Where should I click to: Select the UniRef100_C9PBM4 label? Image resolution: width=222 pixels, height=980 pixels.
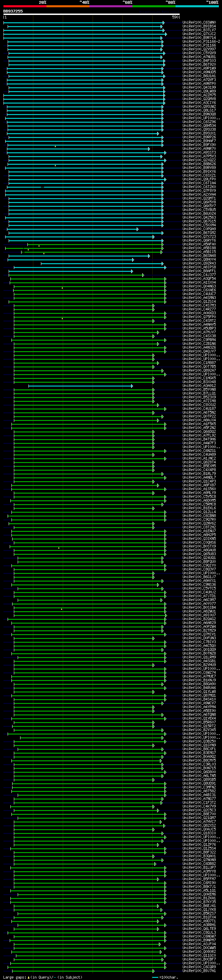coord(199,340)
